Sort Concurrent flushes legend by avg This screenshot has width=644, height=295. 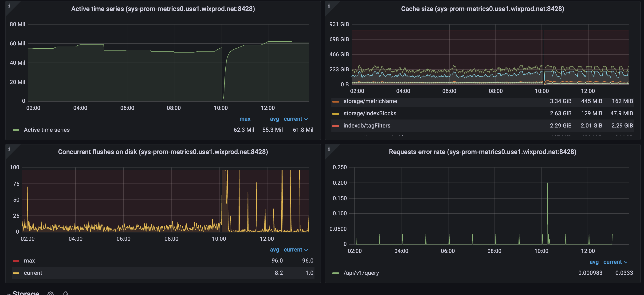[274, 250]
